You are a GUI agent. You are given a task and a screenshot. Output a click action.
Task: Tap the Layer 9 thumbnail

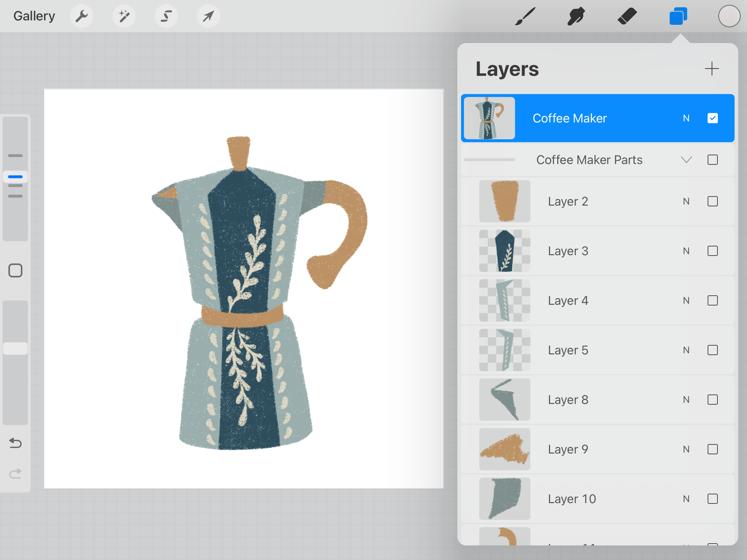(x=504, y=449)
